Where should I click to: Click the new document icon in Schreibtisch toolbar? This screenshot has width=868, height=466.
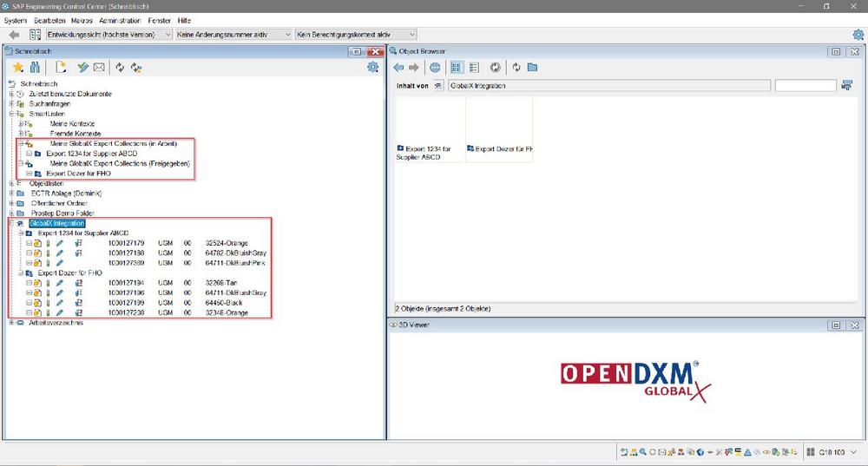coord(61,68)
